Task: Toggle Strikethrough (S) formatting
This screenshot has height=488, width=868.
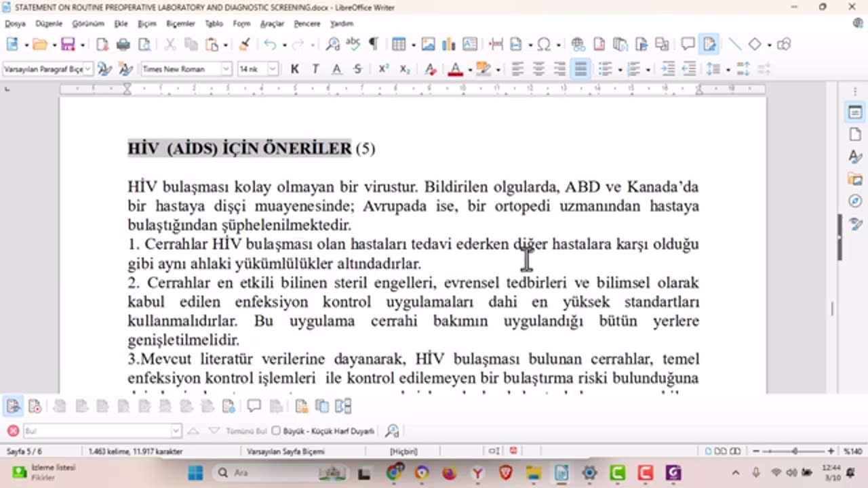Action: point(357,69)
